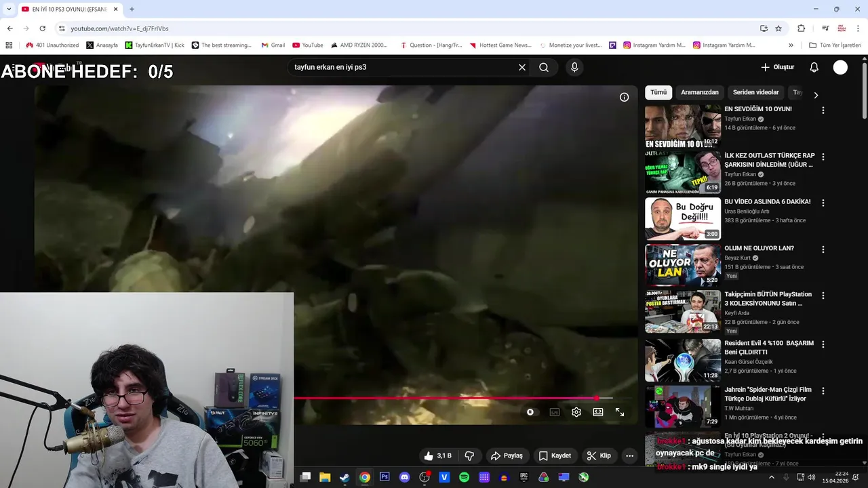
Task: Open the Tüm Yer İşaretleri folder
Action: pyautogui.click(x=835, y=45)
